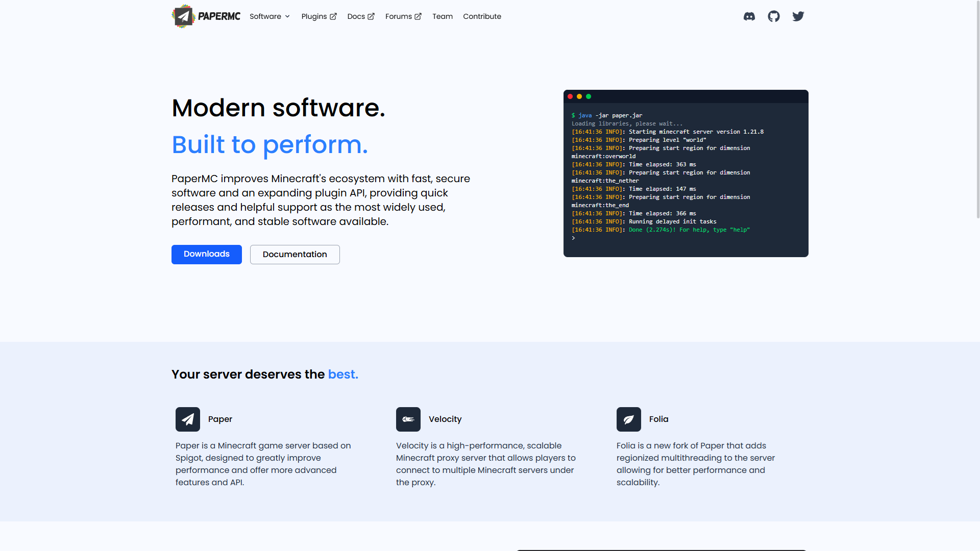The width and height of the screenshot is (980, 551).
Task: Click the 'Built to perform.' heading
Action: pyautogui.click(x=269, y=144)
